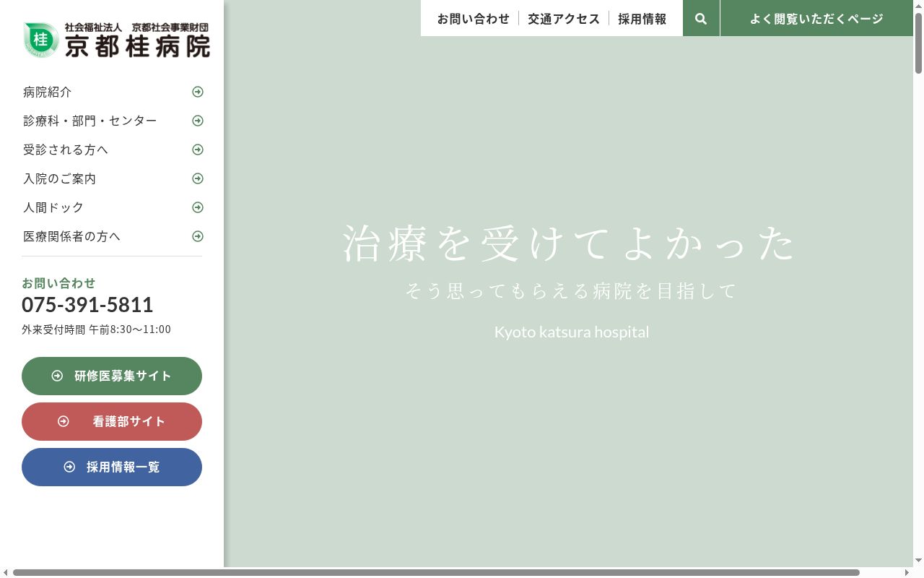Viewport: 924px width, 578px height.
Task: Click the 研修医募集サイト button
Action: [112, 376]
